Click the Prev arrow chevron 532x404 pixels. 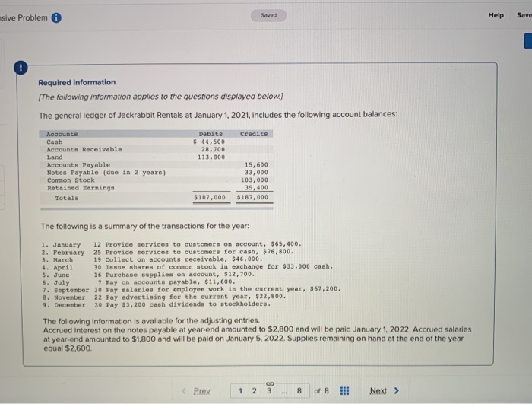pos(184,391)
